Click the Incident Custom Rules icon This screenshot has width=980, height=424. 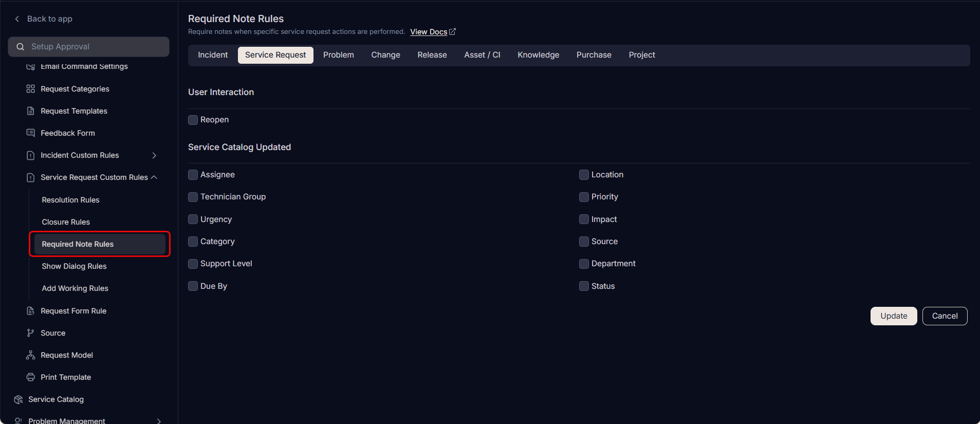click(31, 155)
